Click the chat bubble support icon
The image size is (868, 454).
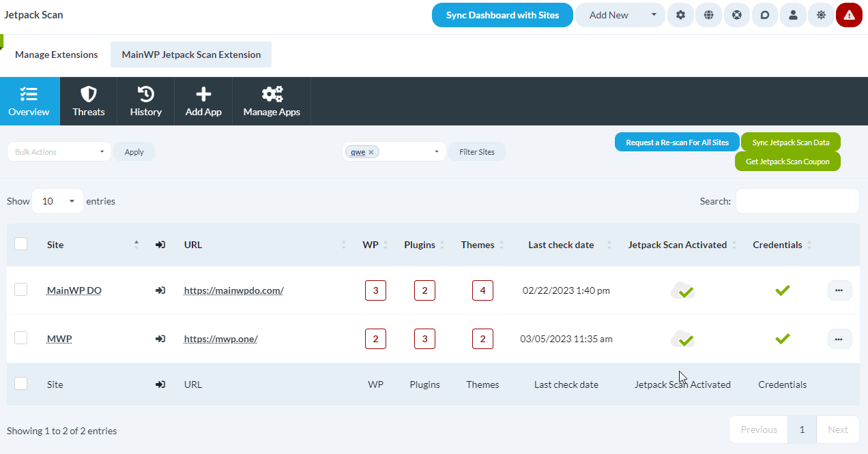coord(764,14)
